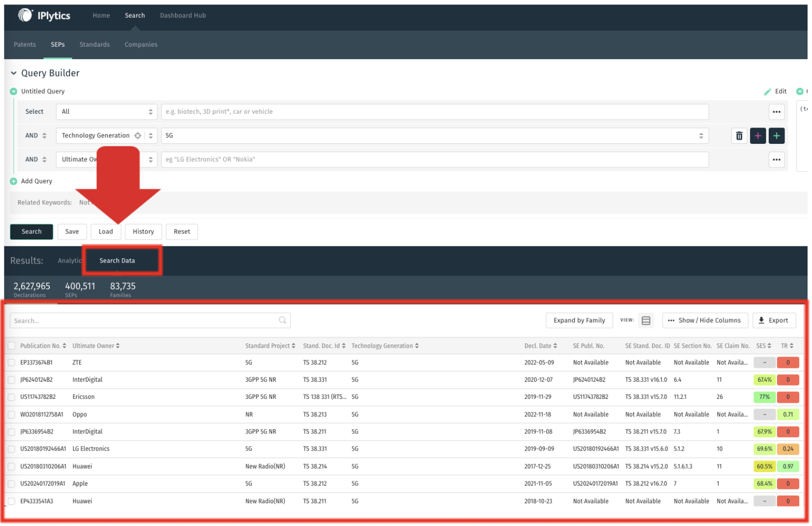Click the IPlytics logo icon
The width and height of the screenshot is (812, 526).
25,15
